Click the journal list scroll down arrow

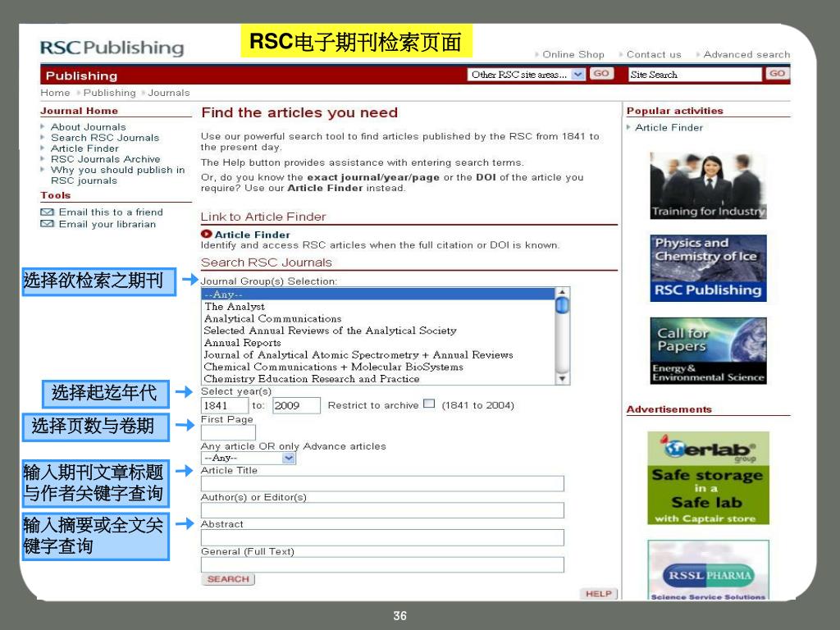[562, 379]
